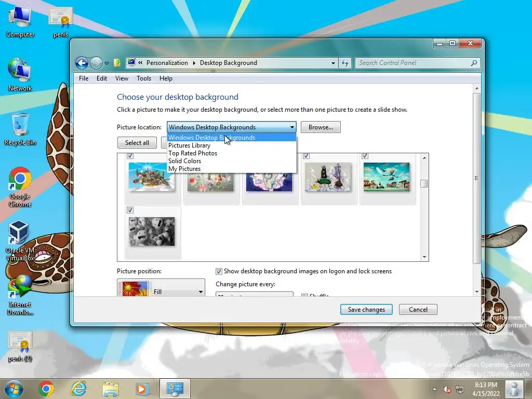The height and width of the screenshot is (399, 532).
Task: Open Internet Explorer from the taskbar
Action: click(78, 389)
